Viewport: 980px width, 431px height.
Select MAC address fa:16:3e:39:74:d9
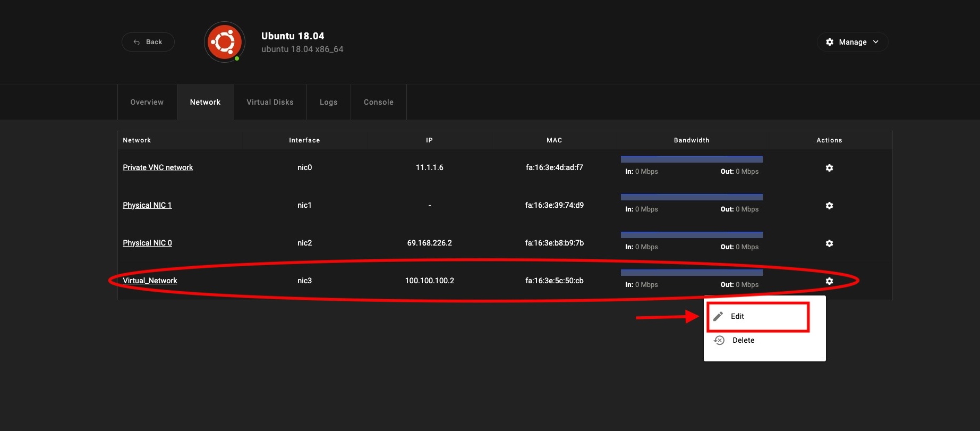[x=554, y=205]
